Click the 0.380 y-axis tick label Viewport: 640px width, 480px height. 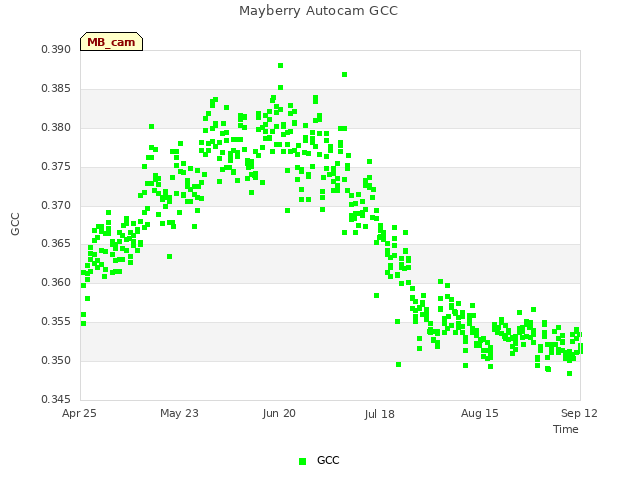tap(56, 128)
